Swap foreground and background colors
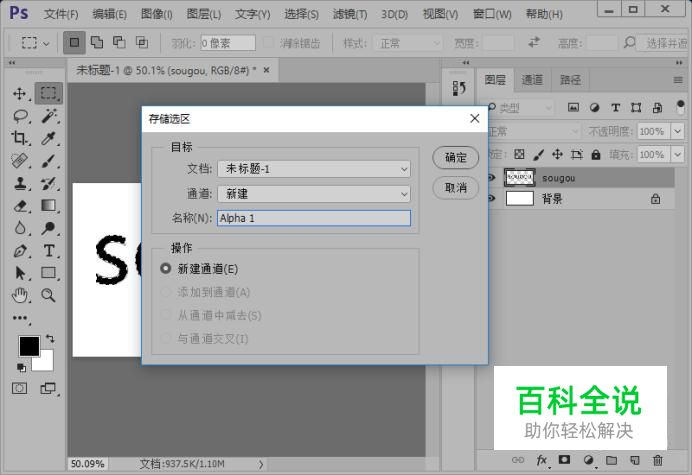Screen dimensions: 692x475 50,339
